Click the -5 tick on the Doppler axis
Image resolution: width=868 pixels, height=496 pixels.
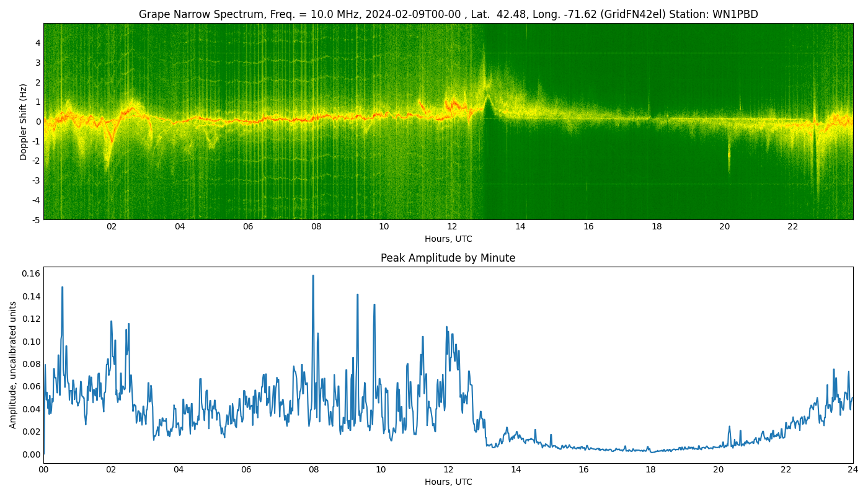pos(36,219)
